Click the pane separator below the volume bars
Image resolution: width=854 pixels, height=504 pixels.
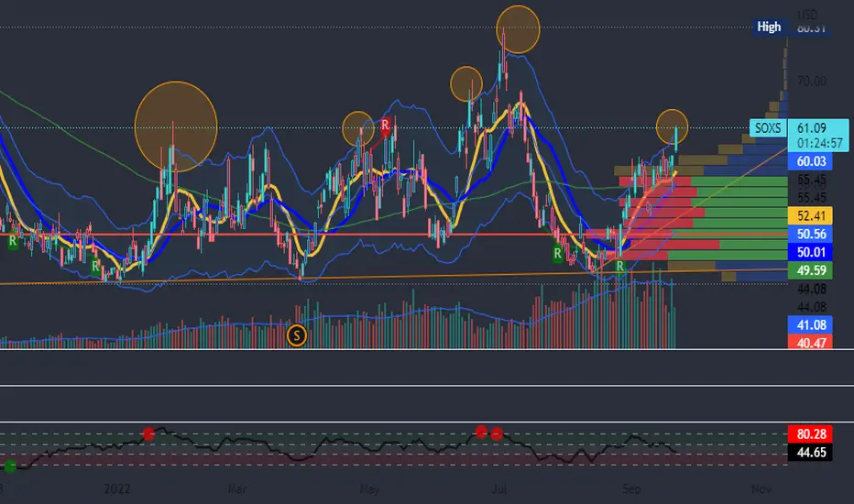tap(427, 349)
